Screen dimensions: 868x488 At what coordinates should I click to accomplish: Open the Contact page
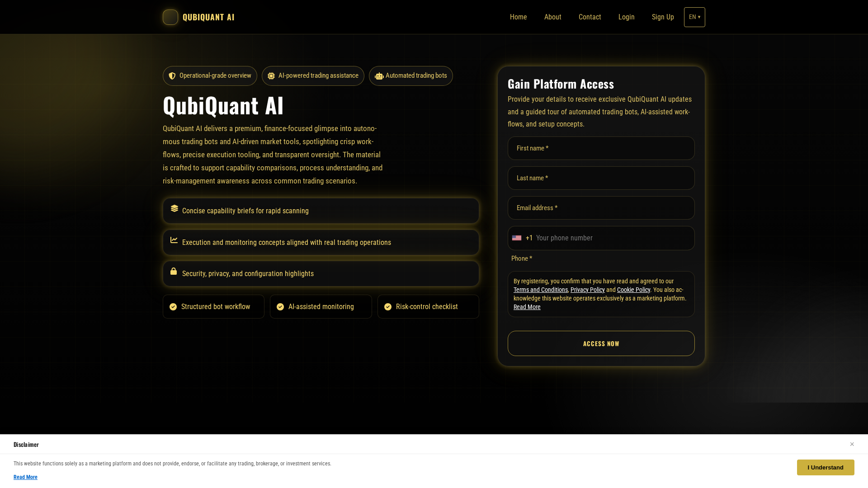[590, 17]
